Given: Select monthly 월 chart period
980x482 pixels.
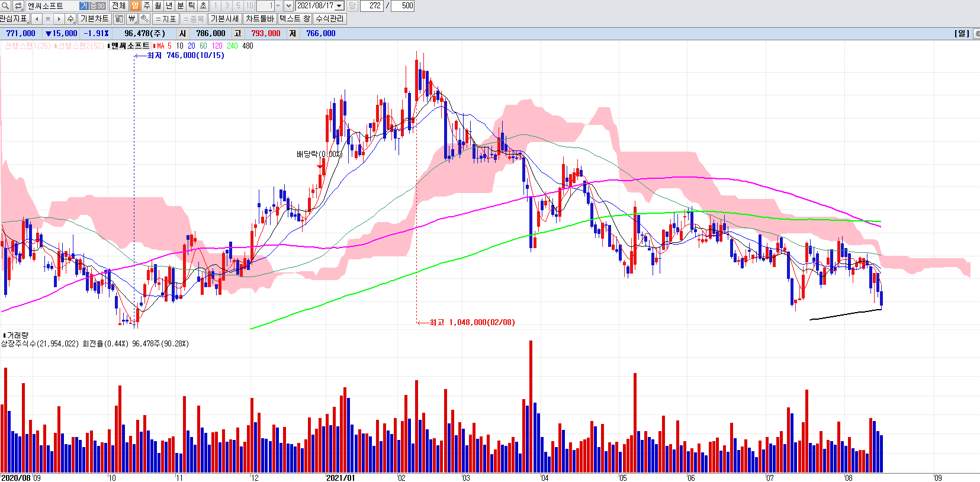Looking at the screenshot, I should [x=158, y=6].
